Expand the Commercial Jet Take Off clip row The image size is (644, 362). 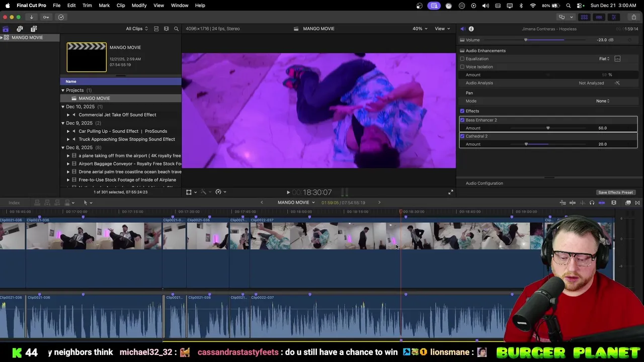coord(68,115)
